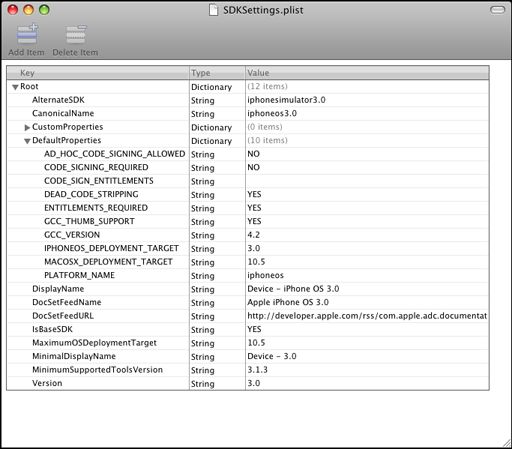
Task: Toggle the toolbar pill button in title bar
Action: click(498, 10)
